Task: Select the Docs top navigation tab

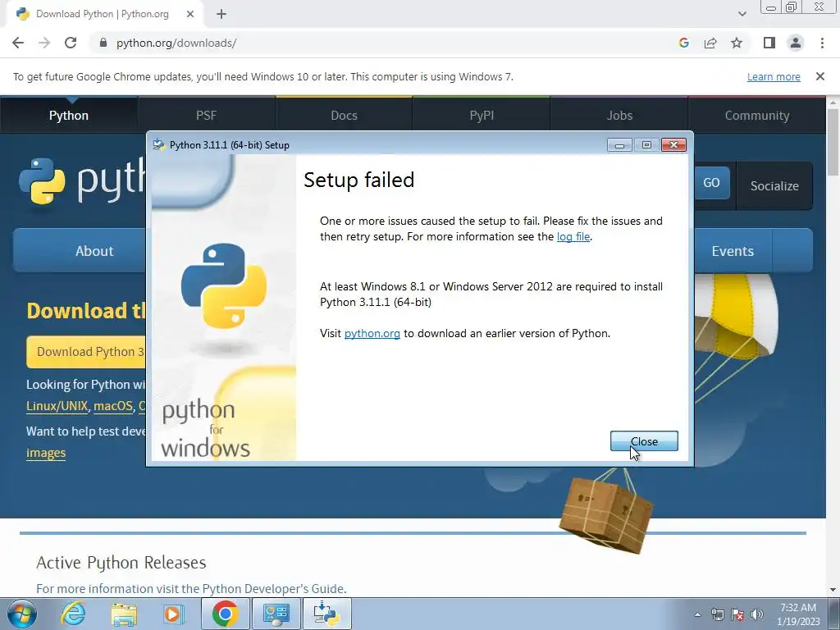Action: click(344, 115)
